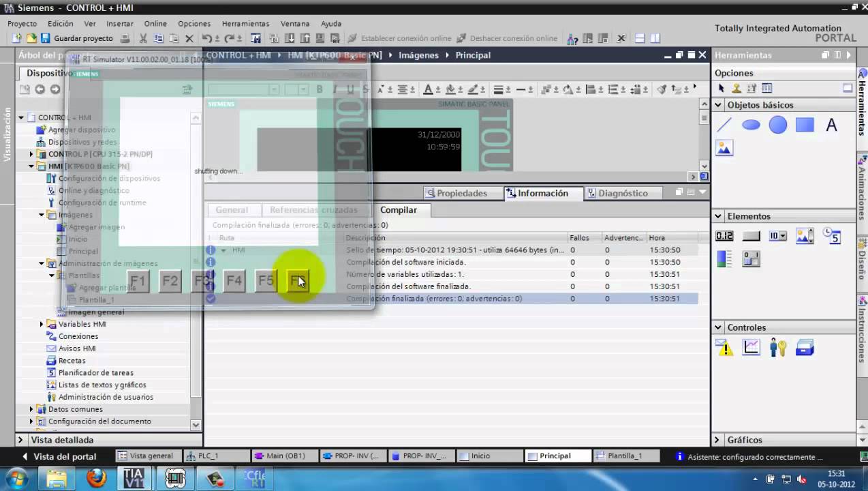The image size is (868, 491).
Task: Click the stamp mode icon in Opciones
Action: [737, 89]
